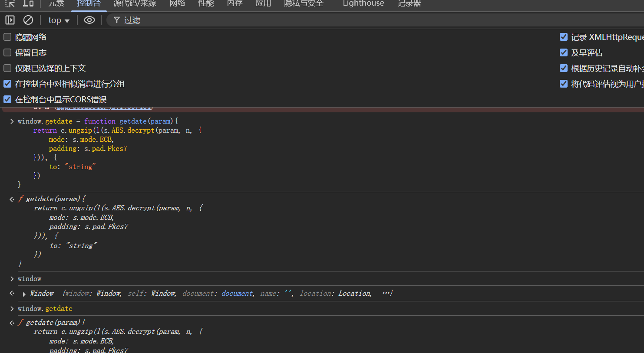Click the funnel filter icon

coord(116,20)
